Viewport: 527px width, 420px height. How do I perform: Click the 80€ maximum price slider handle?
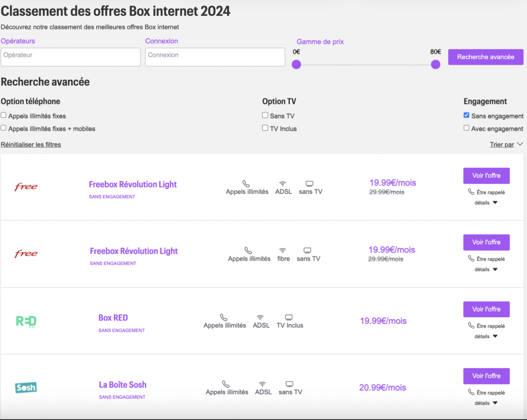click(x=435, y=64)
